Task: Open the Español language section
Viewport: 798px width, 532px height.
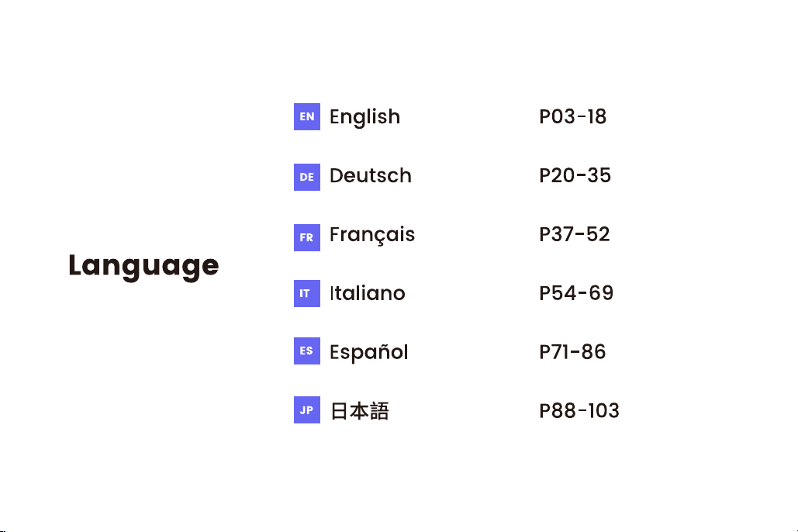Action: click(x=369, y=352)
